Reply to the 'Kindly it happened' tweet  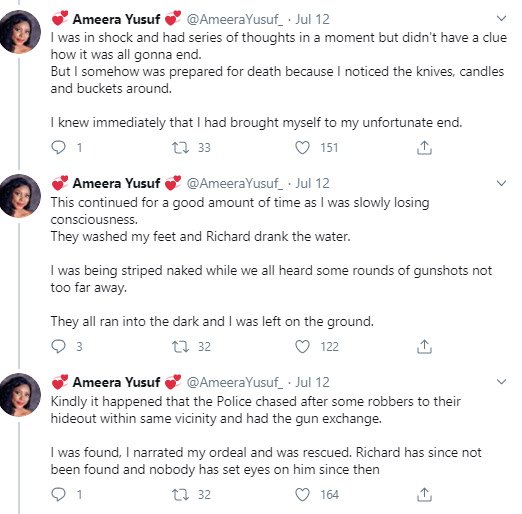tap(58, 495)
